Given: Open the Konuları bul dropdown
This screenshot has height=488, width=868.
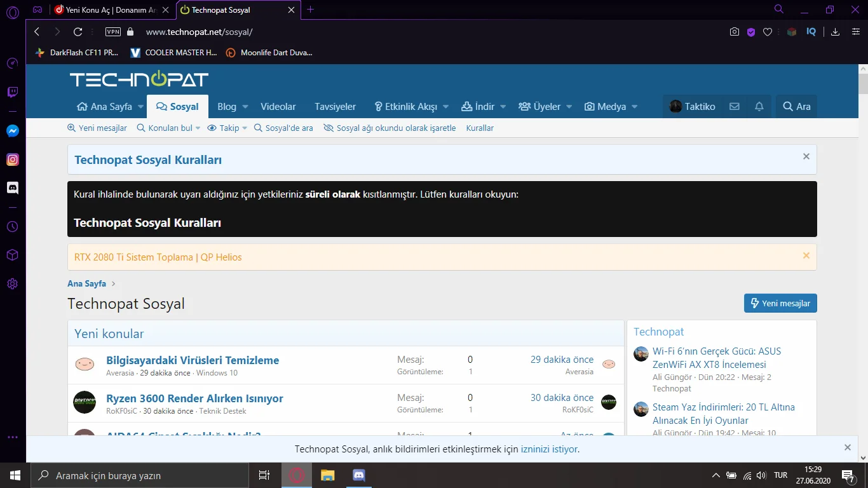Looking at the screenshot, I should click(x=168, y=128).
